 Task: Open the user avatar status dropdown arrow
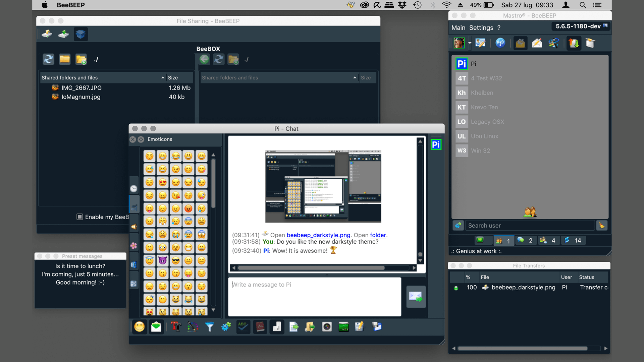(x=470, y=43)
